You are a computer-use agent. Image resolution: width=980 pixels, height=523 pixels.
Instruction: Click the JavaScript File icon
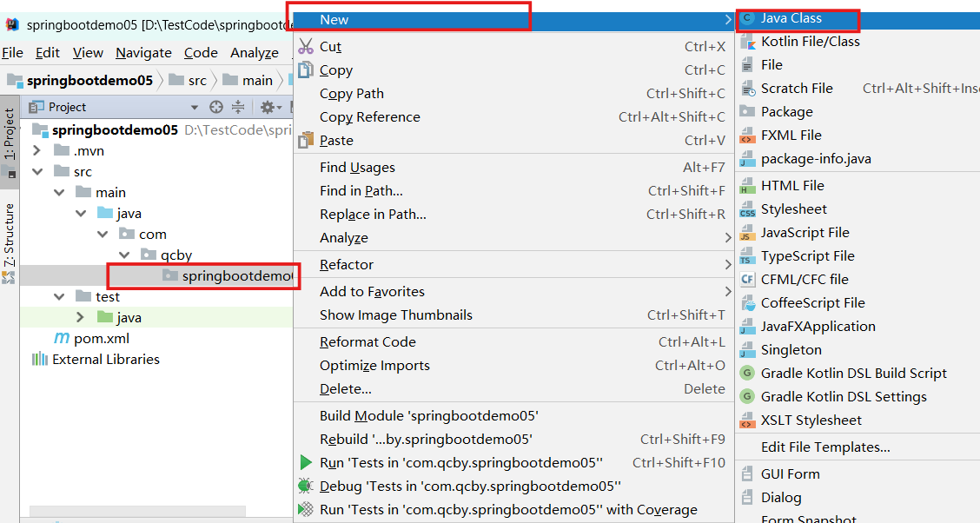click(747, 233)
